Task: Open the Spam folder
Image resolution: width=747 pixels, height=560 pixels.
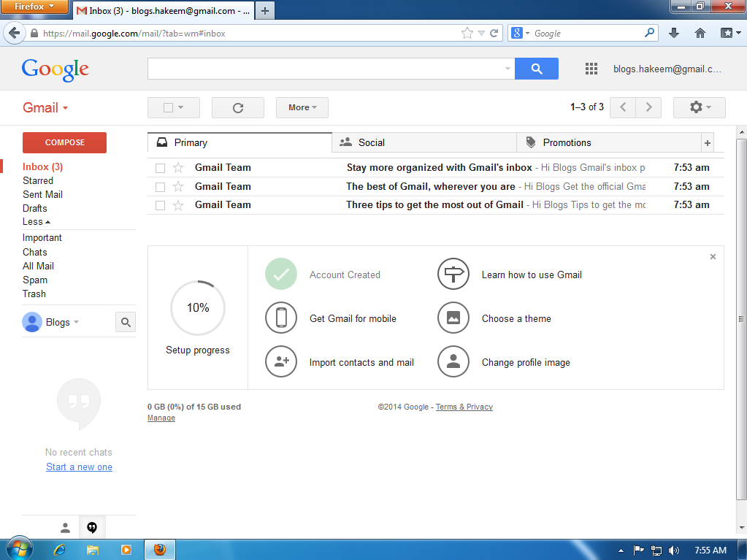Action: pyautogui.click(x=35, y=280)
